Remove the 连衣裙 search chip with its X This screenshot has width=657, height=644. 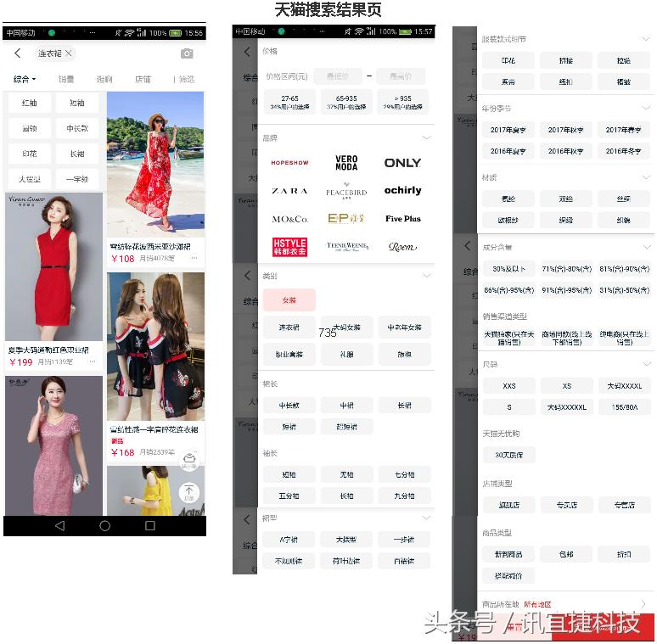click(69, 53)
